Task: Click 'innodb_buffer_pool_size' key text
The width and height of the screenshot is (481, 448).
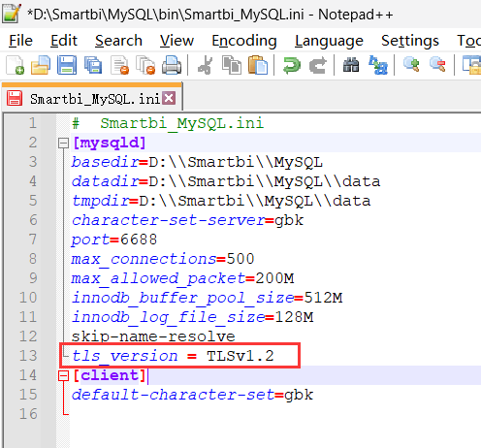Action: coord(182,298)
